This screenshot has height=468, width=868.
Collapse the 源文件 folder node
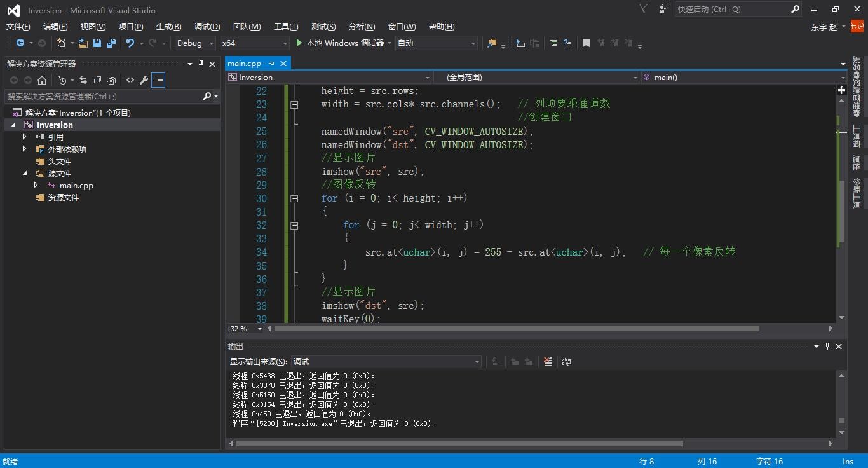pyautogui.click(x=25, y=173)
